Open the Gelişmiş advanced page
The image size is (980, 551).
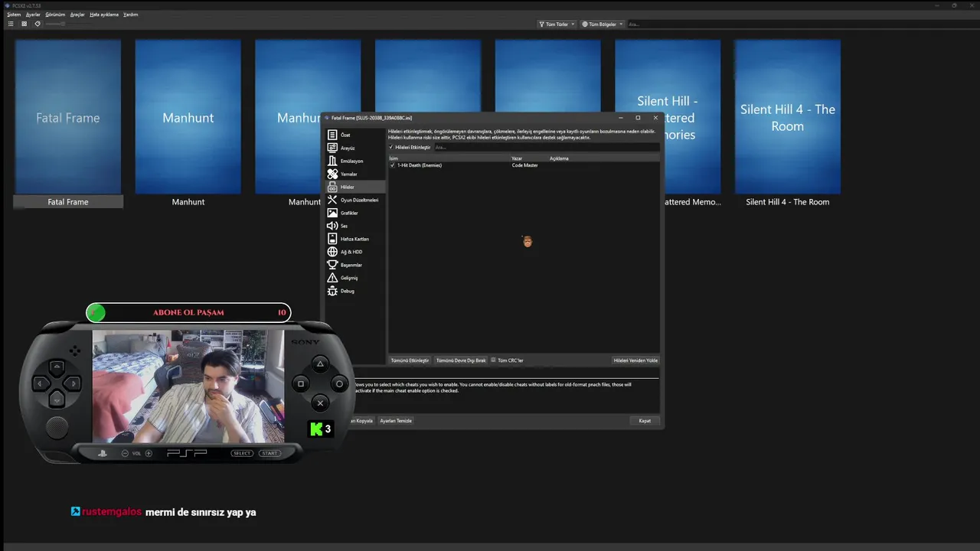(x=355, y=278)
